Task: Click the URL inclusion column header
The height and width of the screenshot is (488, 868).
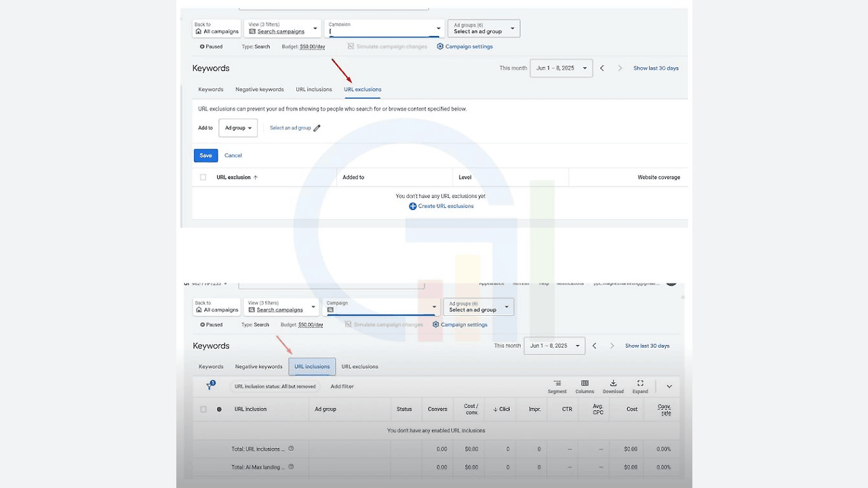Action: [x=250, y=409]
